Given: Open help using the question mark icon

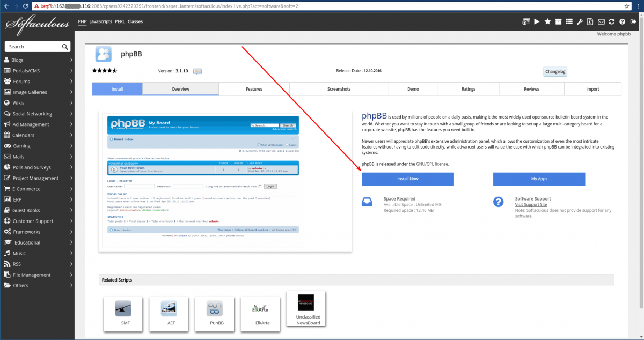Looking at the screenshot, I should pos(623,21).
